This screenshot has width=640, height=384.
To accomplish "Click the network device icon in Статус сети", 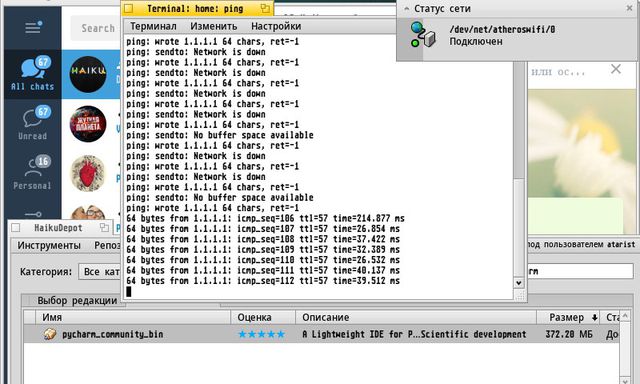I will click(x=423, y=35).
